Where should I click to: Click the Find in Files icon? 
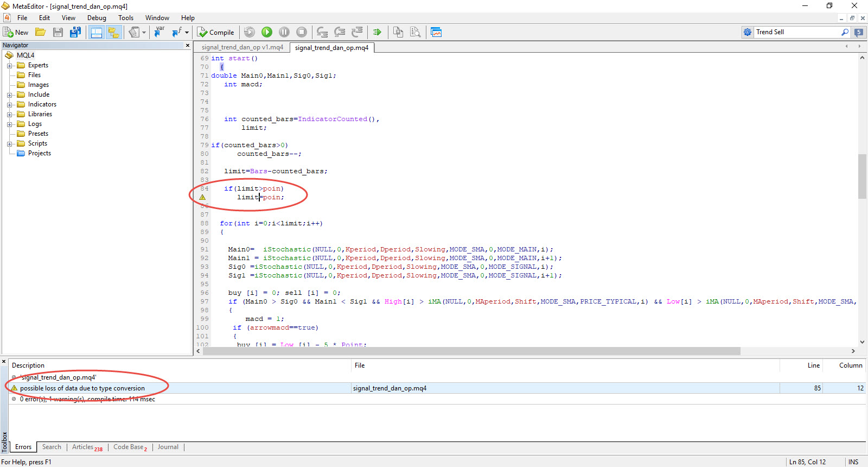tap(416, 33)
